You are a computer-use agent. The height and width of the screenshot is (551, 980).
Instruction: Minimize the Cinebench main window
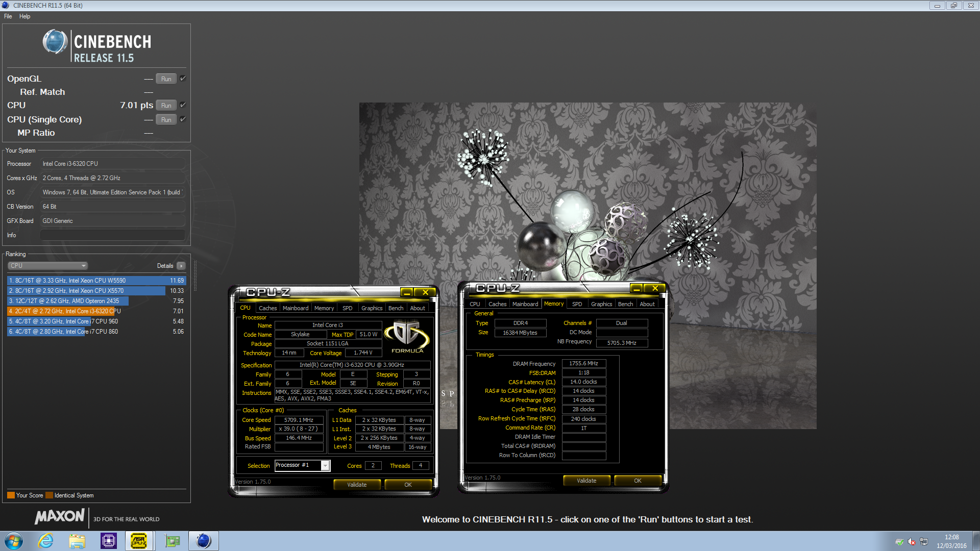(x=937, y=6)
